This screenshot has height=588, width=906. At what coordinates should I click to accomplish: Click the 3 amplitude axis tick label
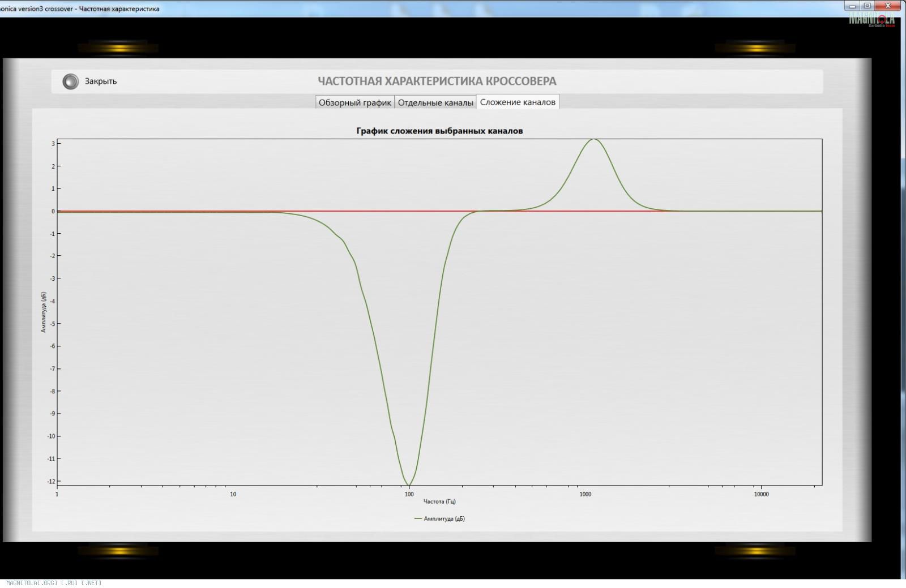(53, 144)
